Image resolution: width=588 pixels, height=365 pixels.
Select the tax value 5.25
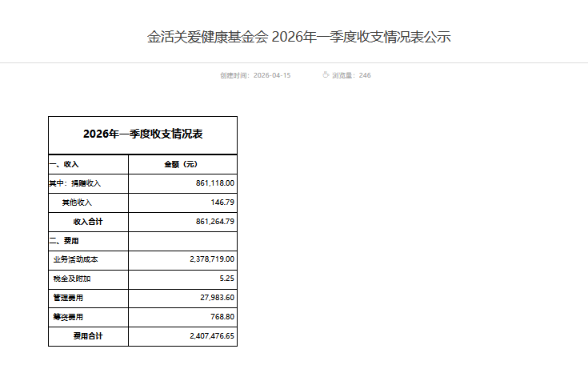pos(227,279)
